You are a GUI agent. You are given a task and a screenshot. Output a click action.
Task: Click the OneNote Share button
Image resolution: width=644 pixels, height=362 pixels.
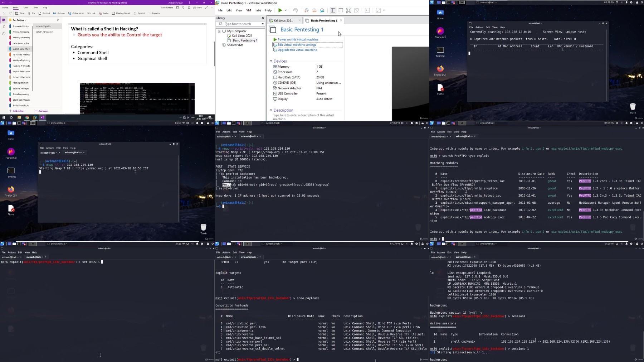coord(197,8)
